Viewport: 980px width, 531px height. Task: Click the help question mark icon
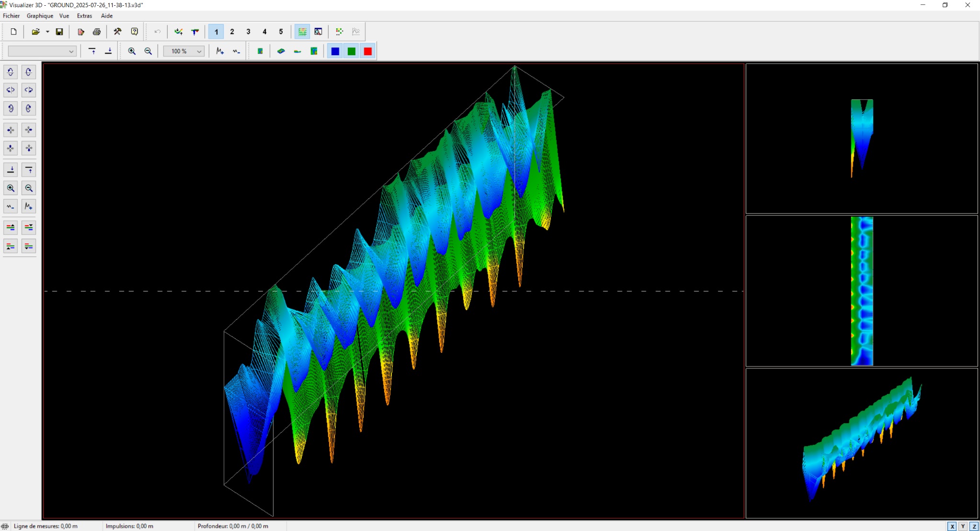click(x=135, y=32)
